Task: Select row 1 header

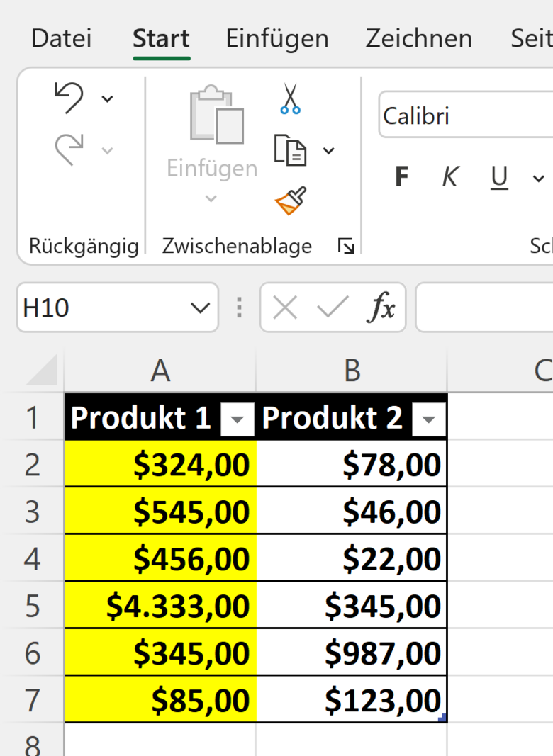Action: click(33, 417)
